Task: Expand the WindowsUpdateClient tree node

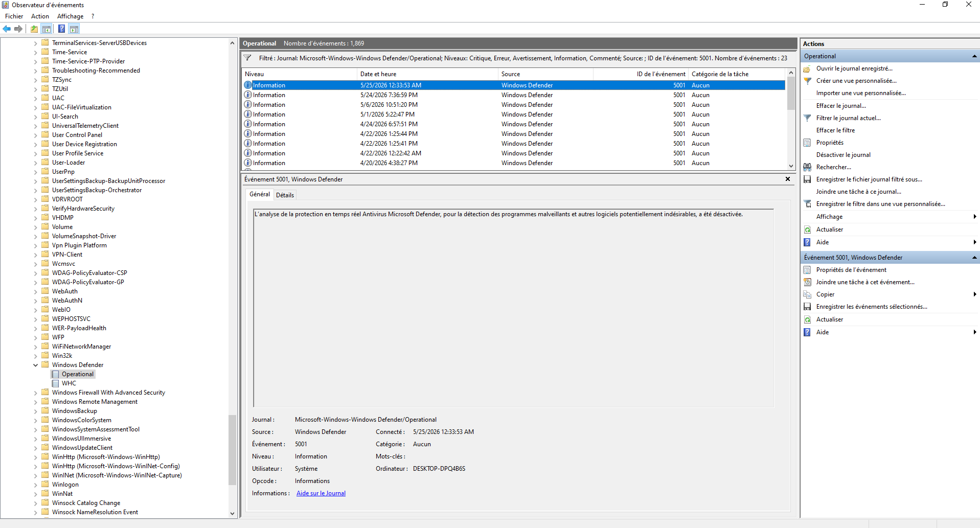Action: pos(35,448)
